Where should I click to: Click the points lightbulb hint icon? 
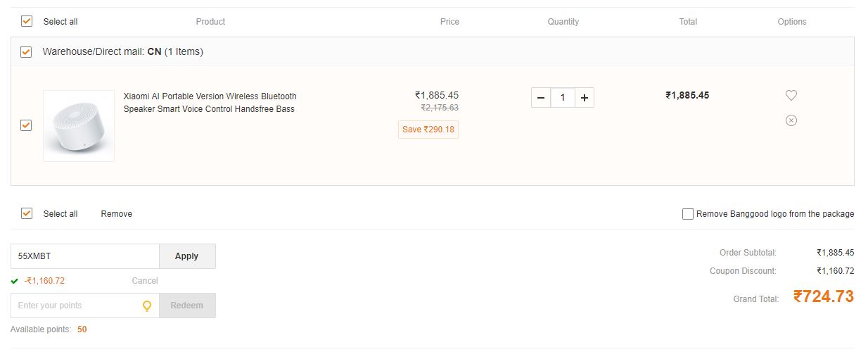click(x=147, y=306)
